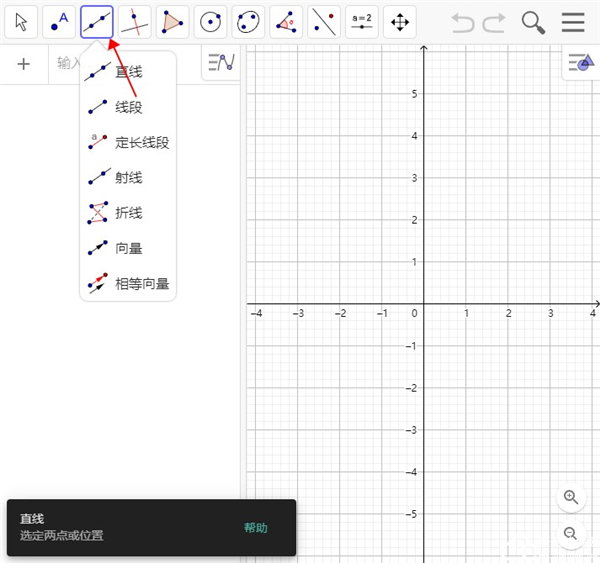Click the Line tool in toolbar
This screenshot has width=600, height=563.
pos(97,21)
